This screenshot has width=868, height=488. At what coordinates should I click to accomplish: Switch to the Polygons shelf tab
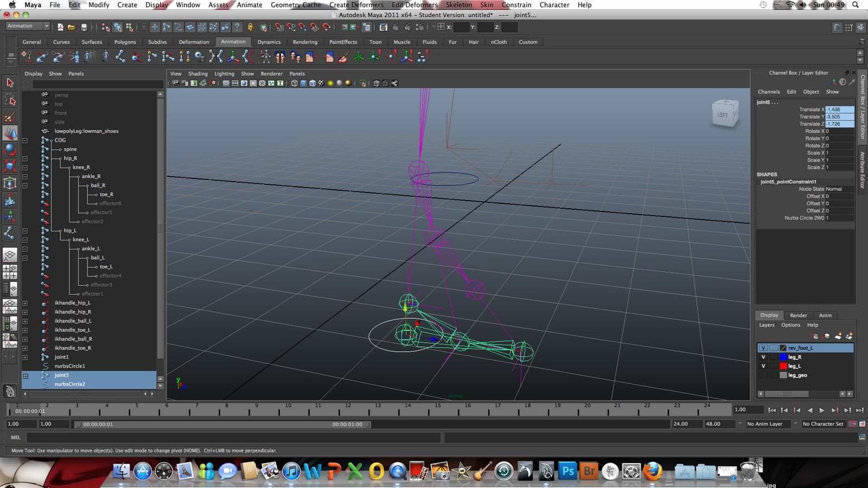coord(125,42)
